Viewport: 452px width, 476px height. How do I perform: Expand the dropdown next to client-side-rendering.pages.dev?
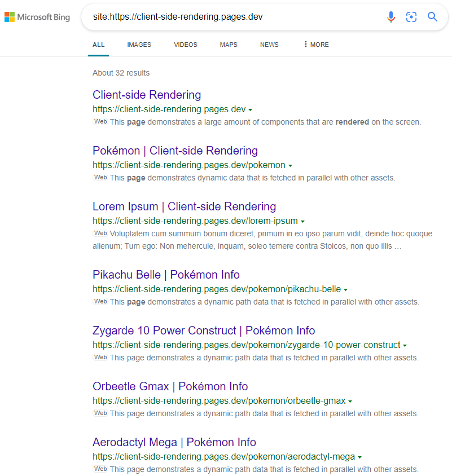(251, 109)
